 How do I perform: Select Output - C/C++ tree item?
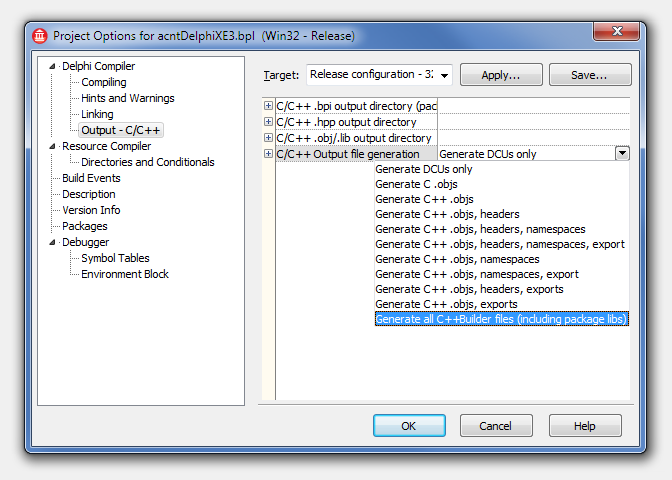[x=120, y=130]
